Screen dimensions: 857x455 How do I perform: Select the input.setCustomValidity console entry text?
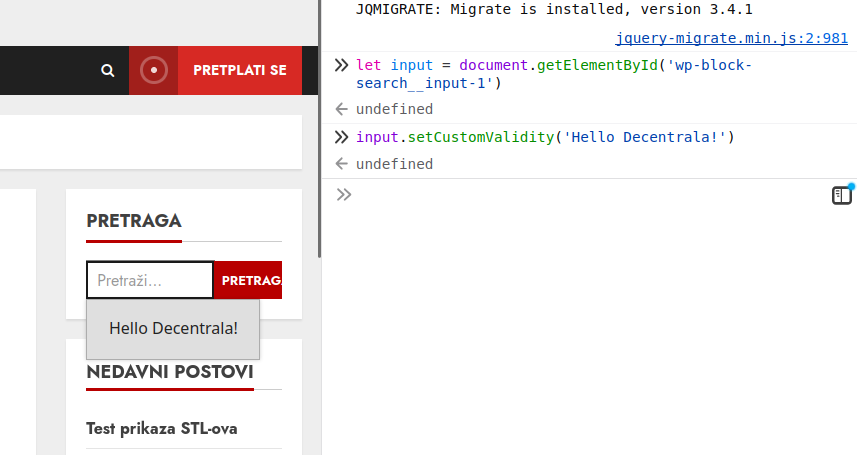point(545,137)
